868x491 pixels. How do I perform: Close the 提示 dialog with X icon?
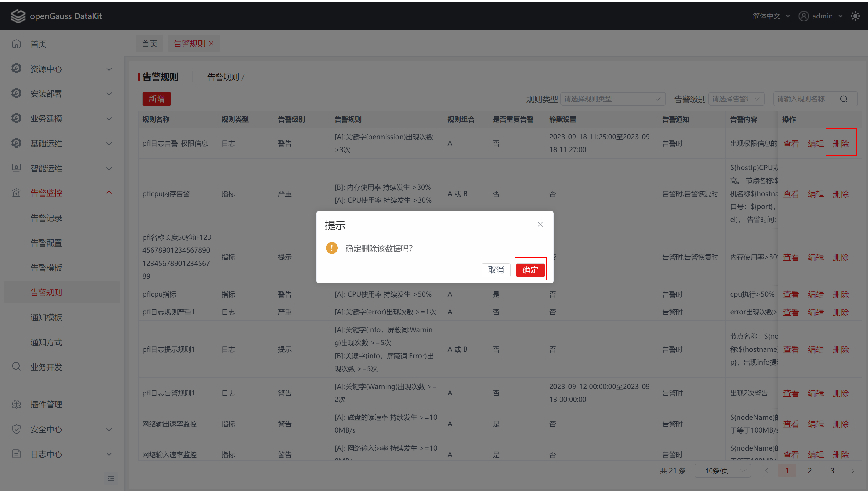pyautogui.click(x=540, y=224)
